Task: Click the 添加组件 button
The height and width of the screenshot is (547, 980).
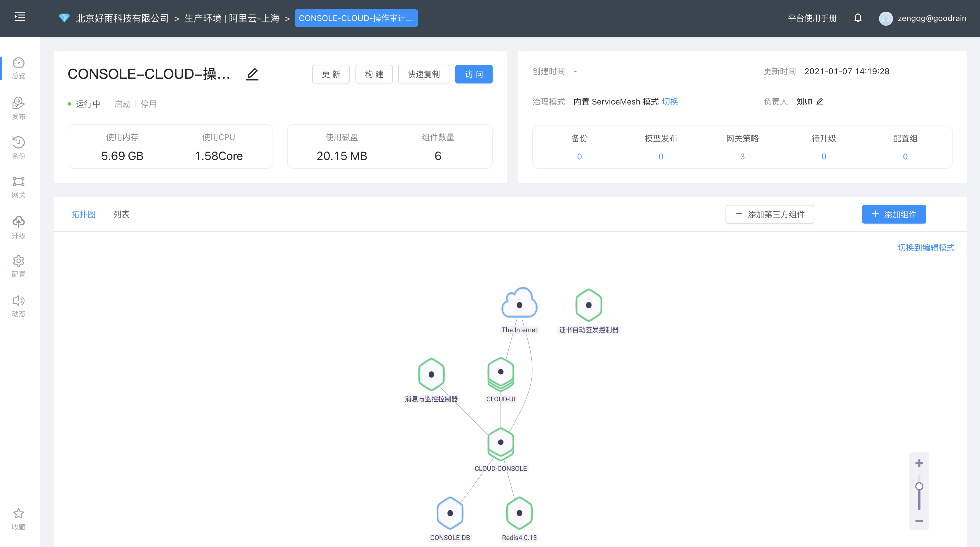Action: (894, 214)
